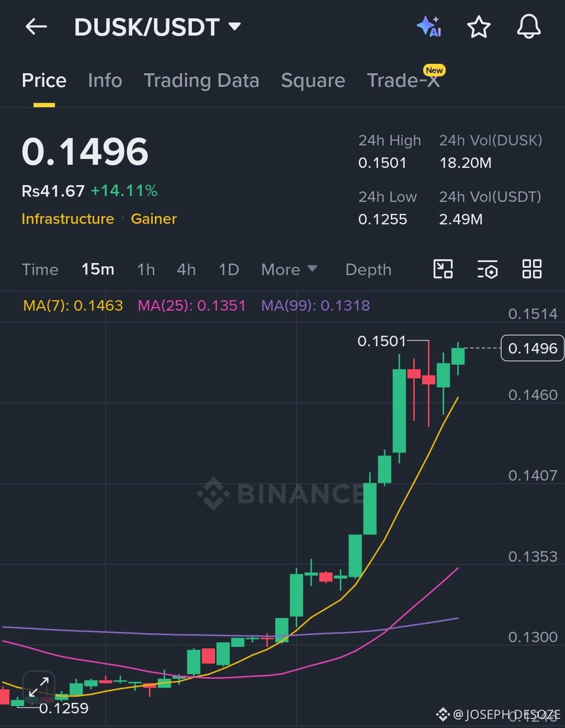
Task: Tap the 24h Vol(USDT) 2.49M value
Action: pyautogui.click(x=461, y=219)
